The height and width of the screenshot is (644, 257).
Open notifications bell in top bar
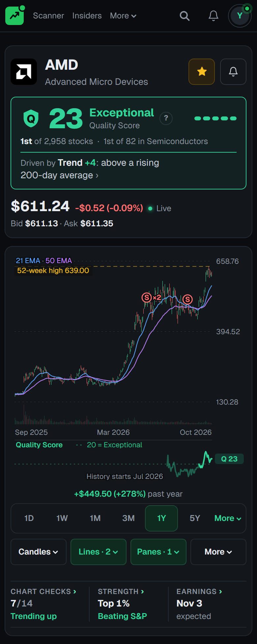click(x=214, y=16)
